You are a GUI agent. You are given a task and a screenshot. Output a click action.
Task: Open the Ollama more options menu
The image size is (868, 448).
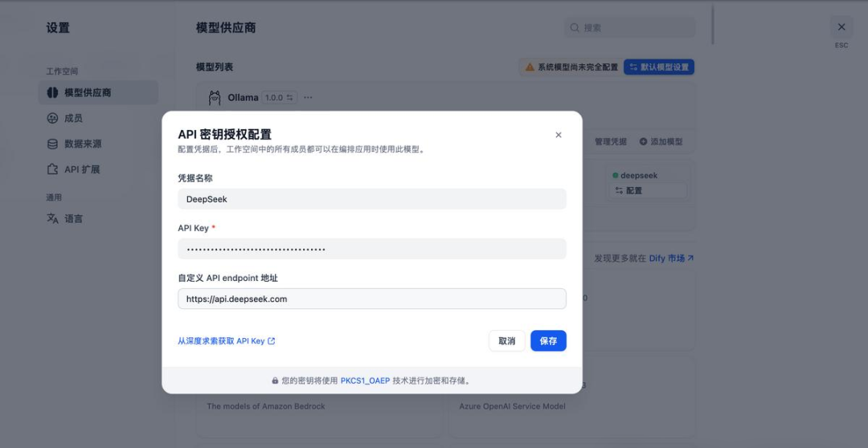[308, 97]
